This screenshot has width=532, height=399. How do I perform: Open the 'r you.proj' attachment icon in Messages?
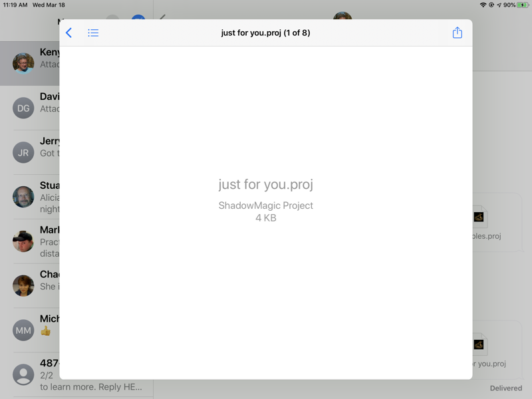(479, 344)
